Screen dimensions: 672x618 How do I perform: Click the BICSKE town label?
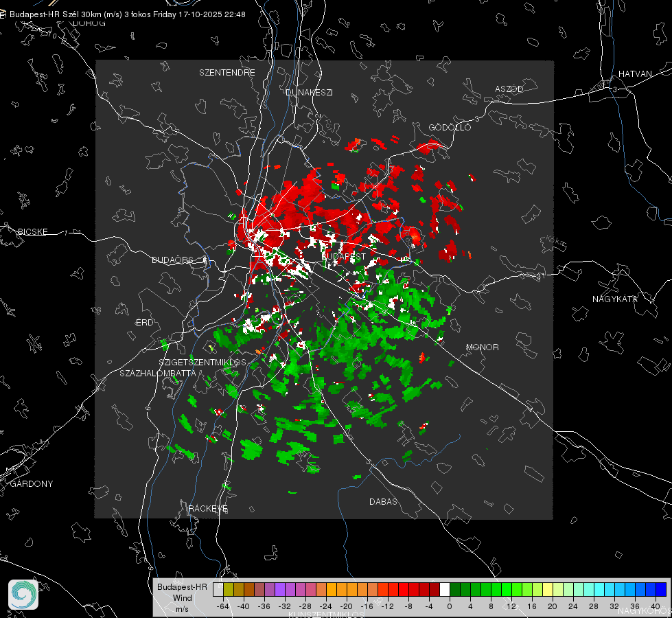[32, 231]
